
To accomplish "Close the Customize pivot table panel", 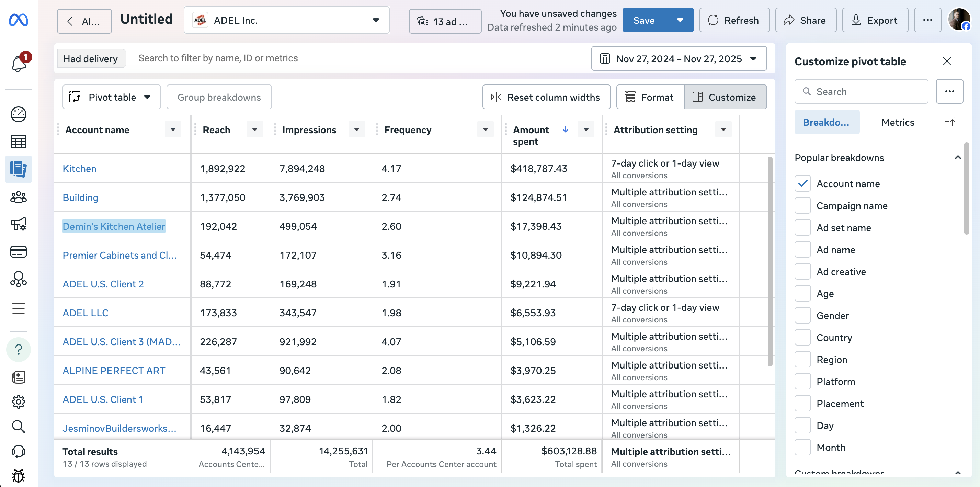I will [947, 61].
